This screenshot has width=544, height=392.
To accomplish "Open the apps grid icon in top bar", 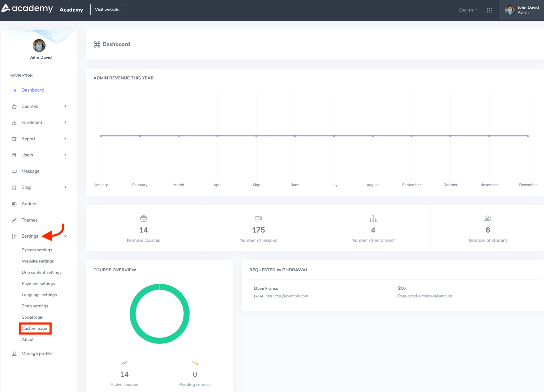I will point(489,10).
